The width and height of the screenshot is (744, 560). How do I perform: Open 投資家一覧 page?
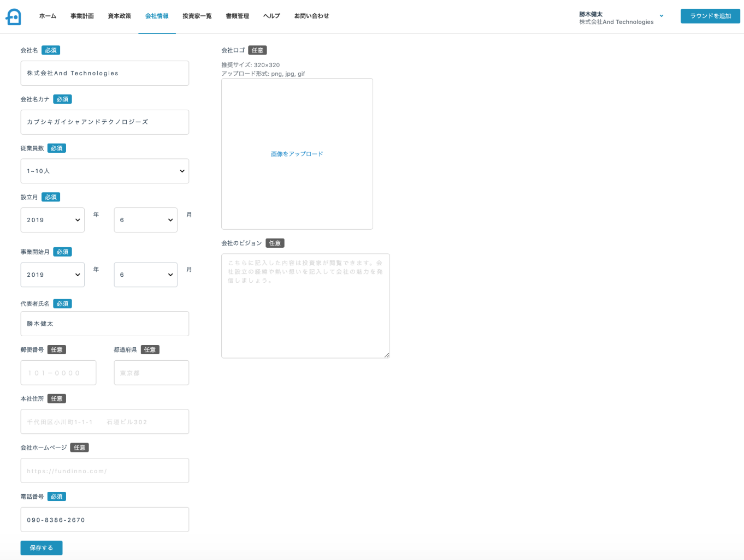coord(197,16)
